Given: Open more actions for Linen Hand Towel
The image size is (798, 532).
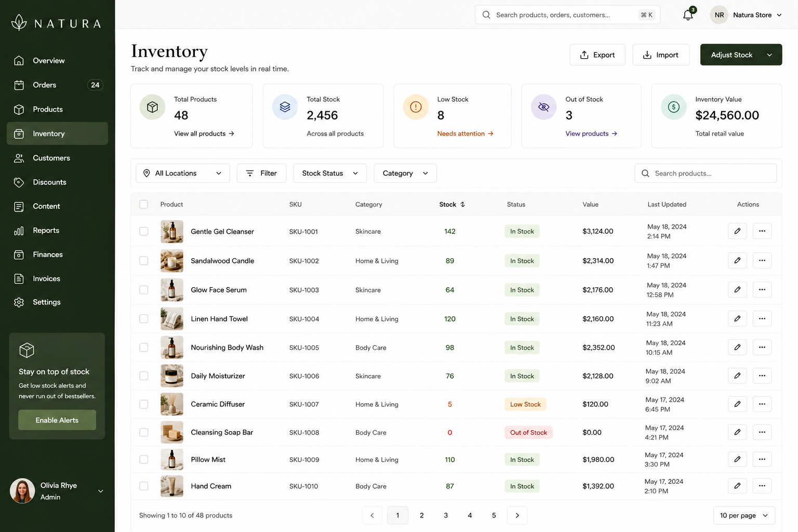Looking at the screenshot, I should tap(762, 318).
